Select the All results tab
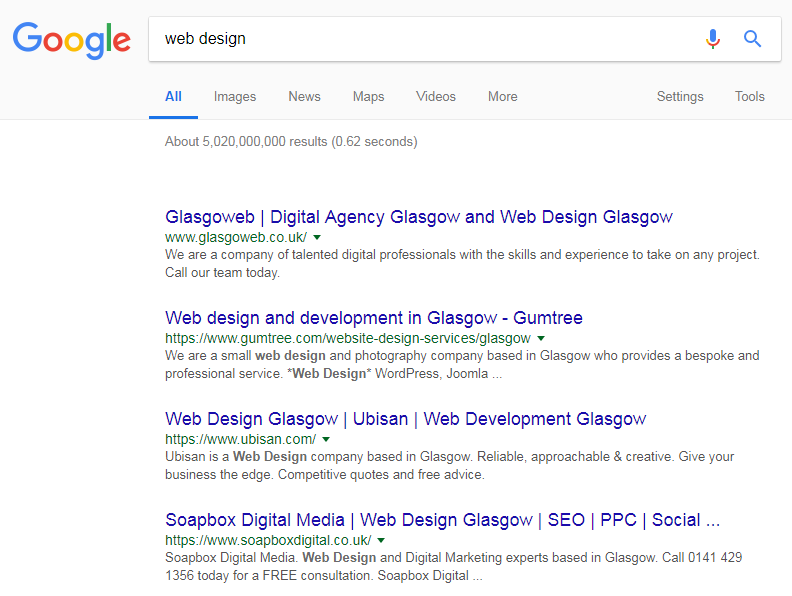This screenshot has width=792, height=596. [x=173, y=96]
